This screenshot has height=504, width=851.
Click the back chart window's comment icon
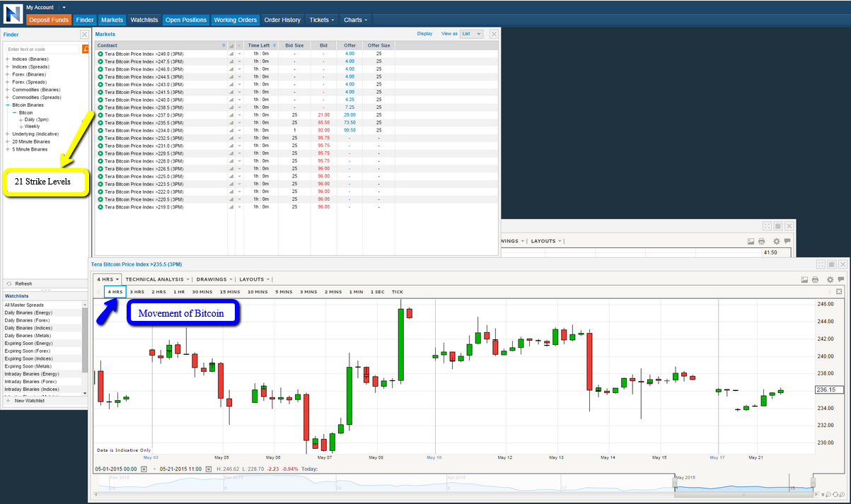coord(787,241)
